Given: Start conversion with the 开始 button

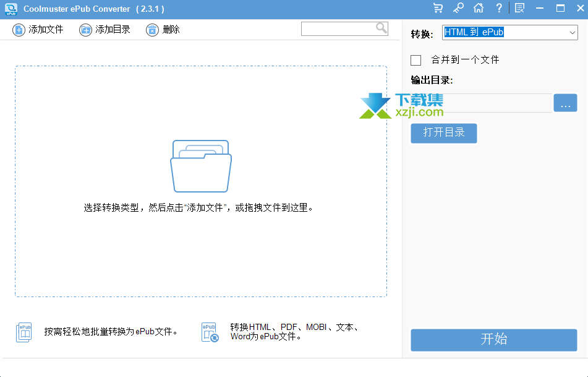Looking at the screenshot, I should [493, 340].
